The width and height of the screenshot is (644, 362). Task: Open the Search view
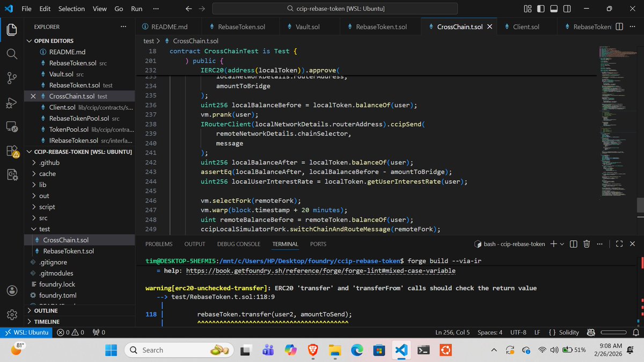(11, 53)
